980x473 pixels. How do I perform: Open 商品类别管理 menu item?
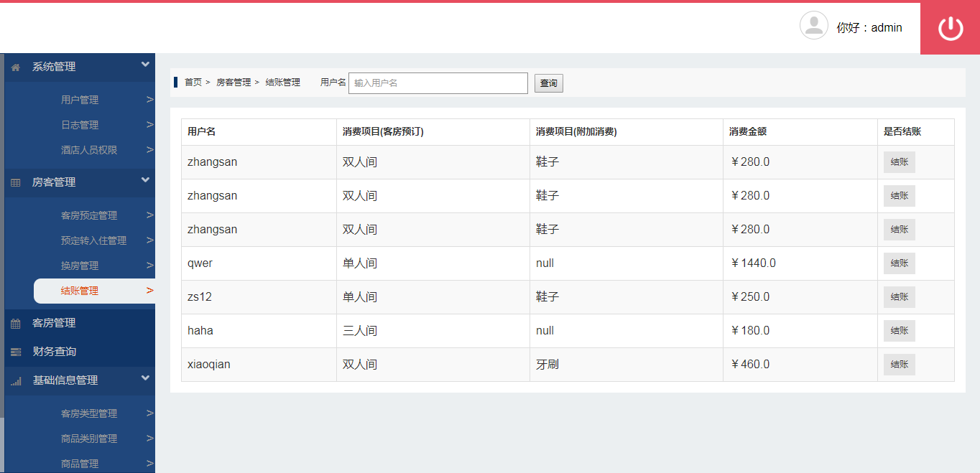[x=89, y=439]
